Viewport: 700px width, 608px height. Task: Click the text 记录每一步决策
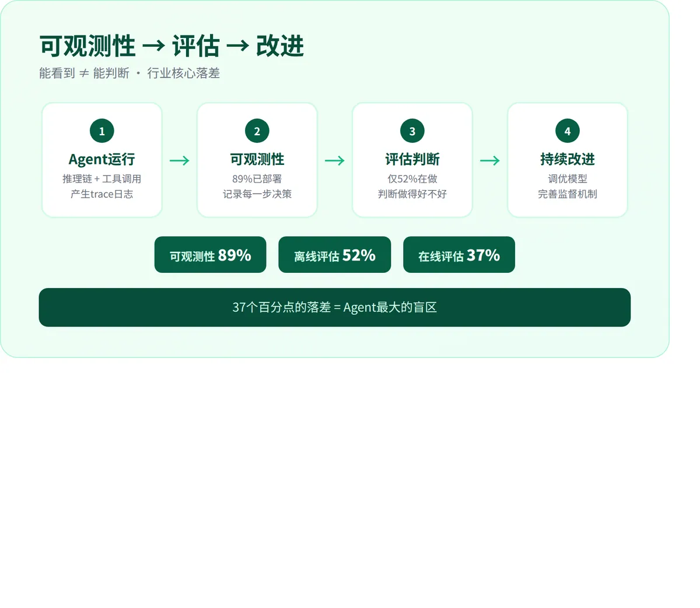point(257,194)
